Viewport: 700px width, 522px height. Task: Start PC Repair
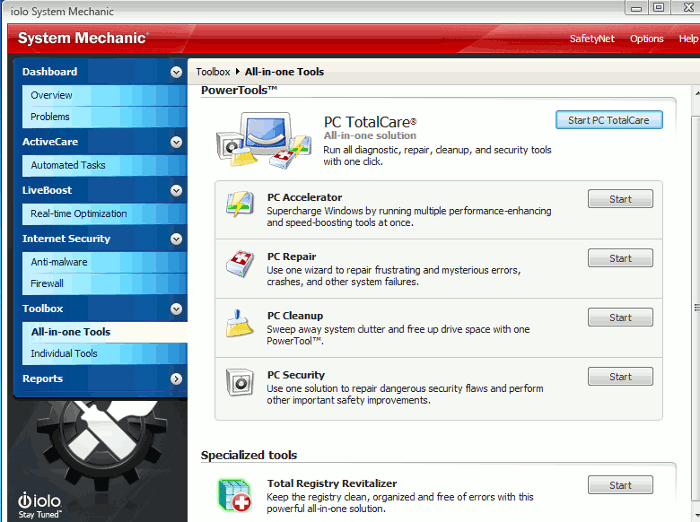(x=621, y=258)
